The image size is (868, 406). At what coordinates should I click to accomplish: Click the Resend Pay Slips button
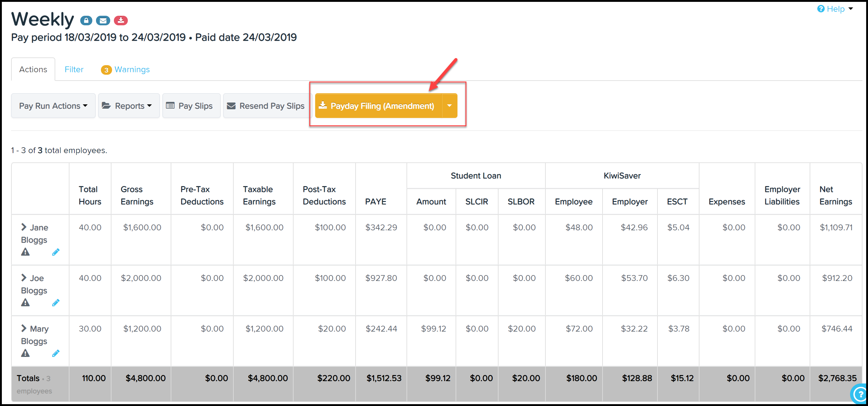(266, 106)
